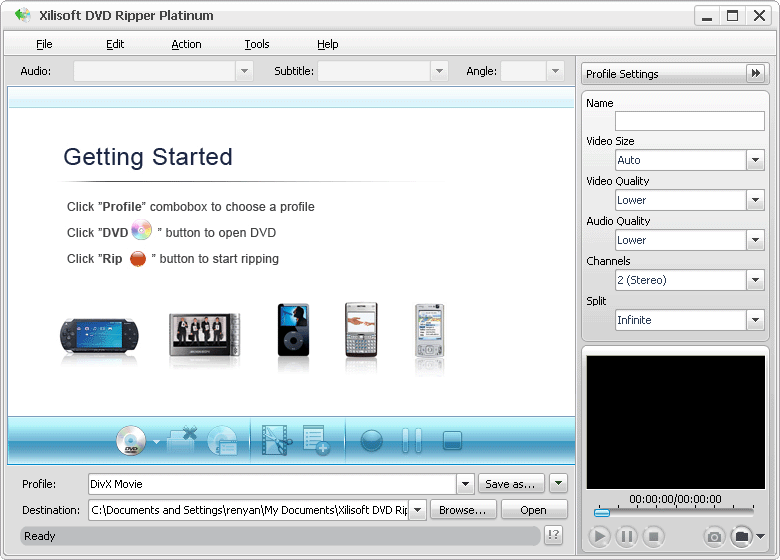Click the Destination path field
This screenshot has width=780, height=560.
pyautogui.click(x=249, y=510)
